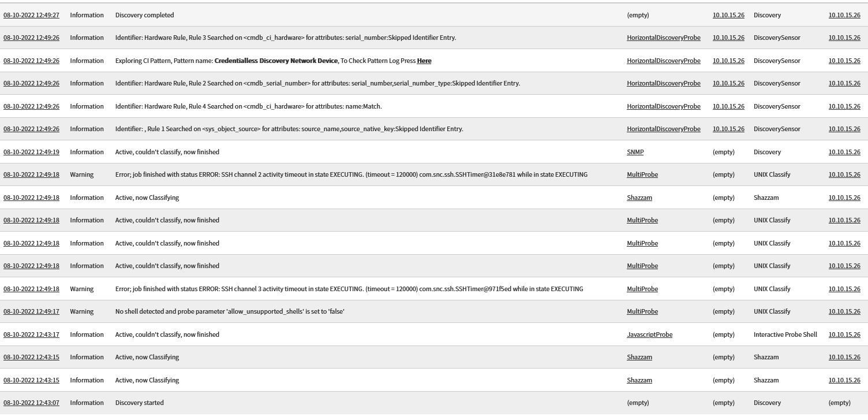Open HorizontalDiscoveryProbe link in Rule 3 row
868x420 pixels.
[x=663, y=38]
